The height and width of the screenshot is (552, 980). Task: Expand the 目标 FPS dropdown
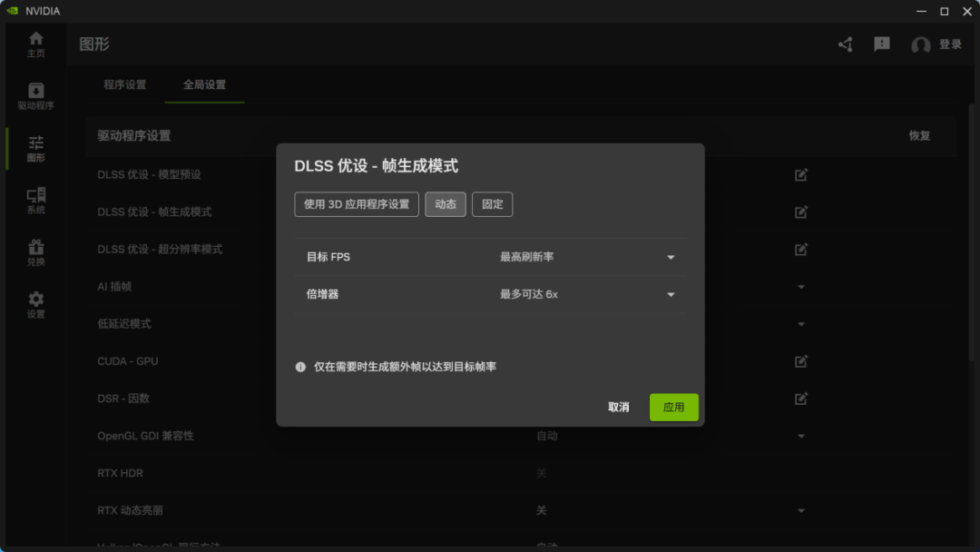pyautogui.click(x=587, y=257)
